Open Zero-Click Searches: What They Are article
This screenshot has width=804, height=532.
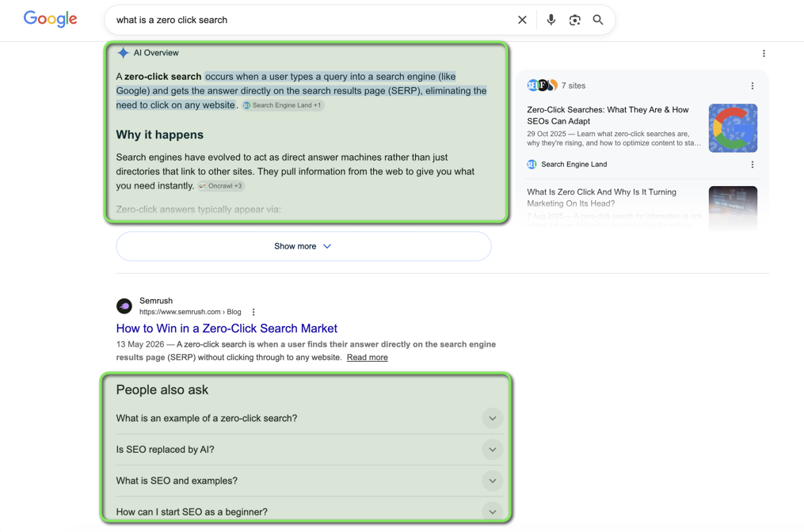pos(608,116)
